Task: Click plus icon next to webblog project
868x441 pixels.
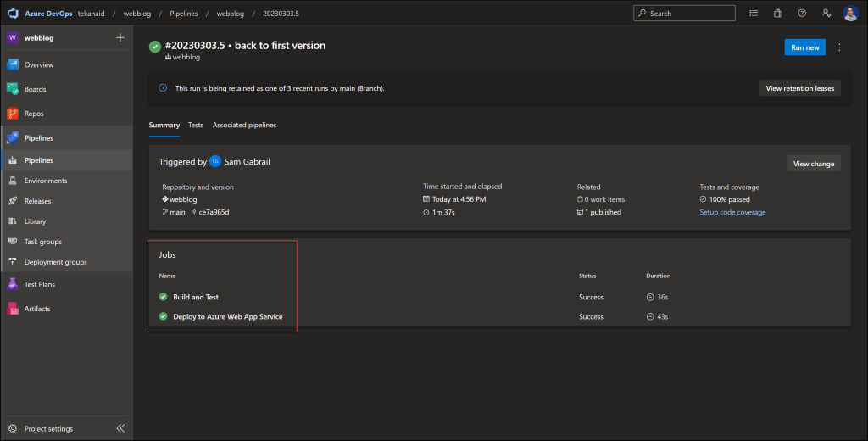Action: [x=120, y=38]
